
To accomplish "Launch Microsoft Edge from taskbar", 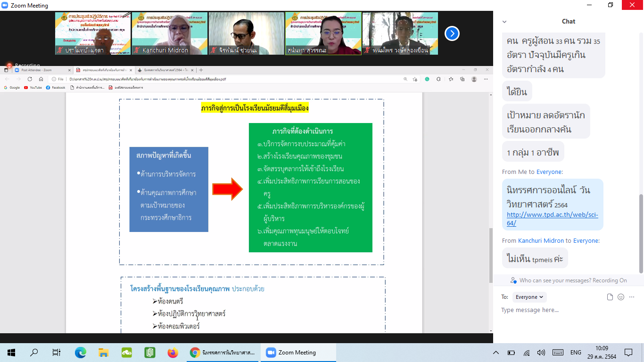I will coord(81,353).
